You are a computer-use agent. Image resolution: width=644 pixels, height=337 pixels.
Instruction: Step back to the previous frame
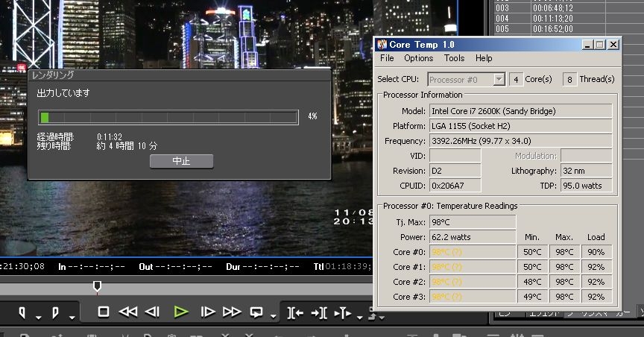tap(153, 312)
